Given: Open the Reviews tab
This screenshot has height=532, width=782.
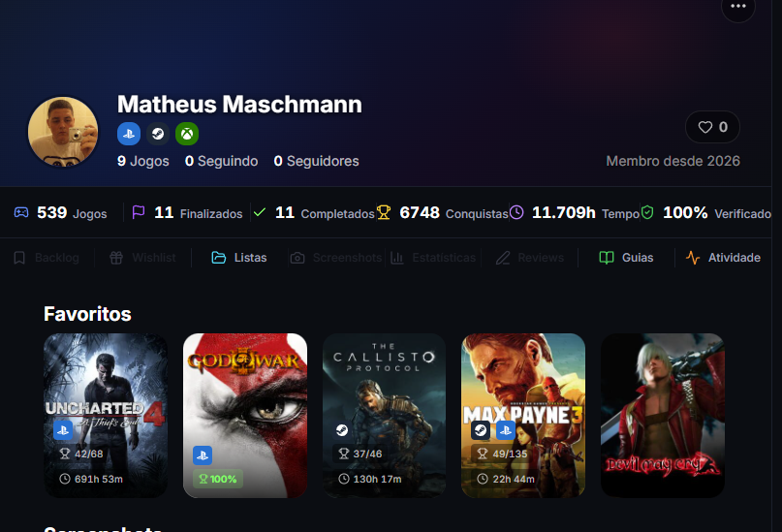Looking at the screenshot, I should click(x=530, y=258).
